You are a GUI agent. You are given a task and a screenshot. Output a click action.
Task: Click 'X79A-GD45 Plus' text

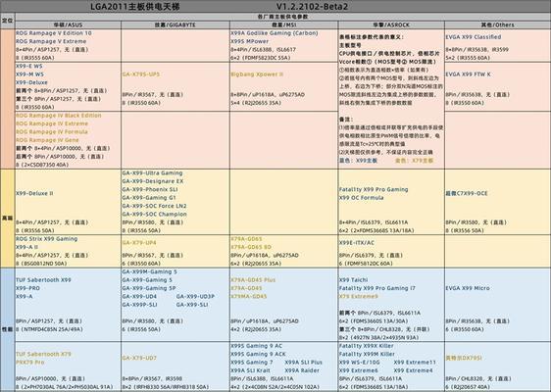pyautogui.click(x=253, y=279)
